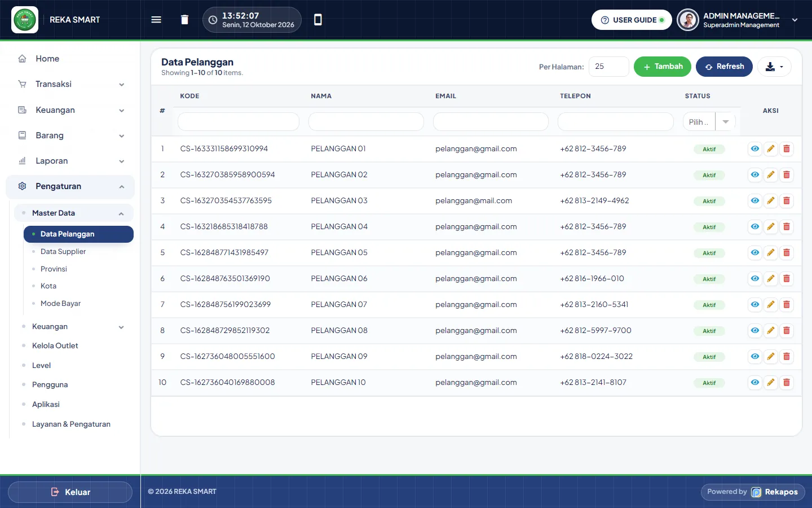Click the mobile device icon in header
812x508 pixels.
318,20
